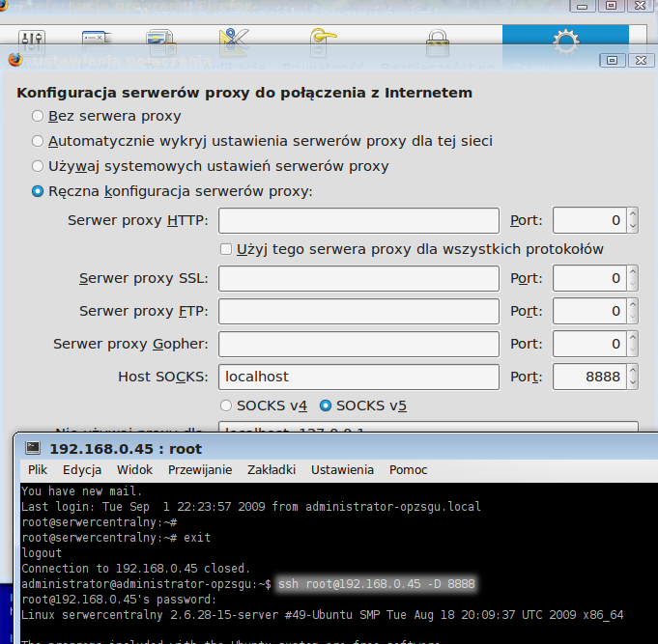Viewport: 658px width, 644px height.
Task: Open the Content (Treść) preferences icon
Action: coord(161,43)
